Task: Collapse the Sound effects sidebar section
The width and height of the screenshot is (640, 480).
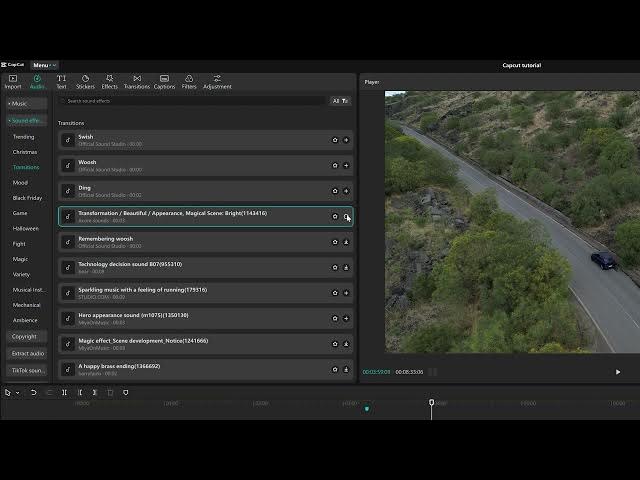Action: [27, 121]
